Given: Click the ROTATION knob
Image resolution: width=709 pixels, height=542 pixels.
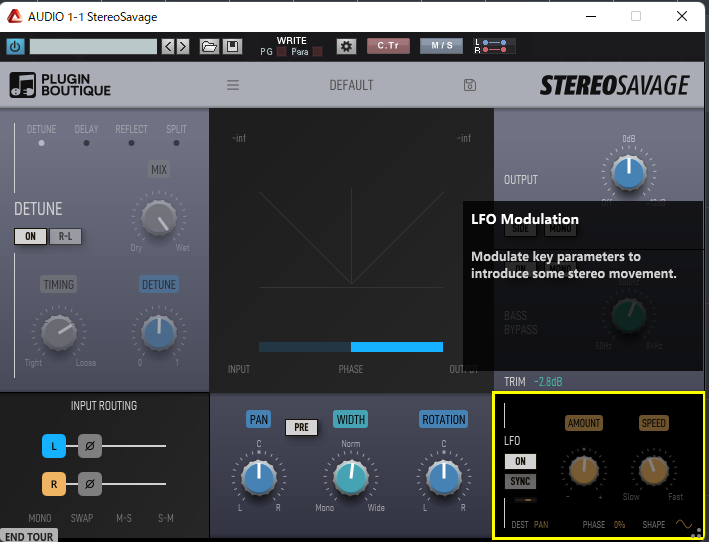Looking at the screenshot, I should click(444, 477).
